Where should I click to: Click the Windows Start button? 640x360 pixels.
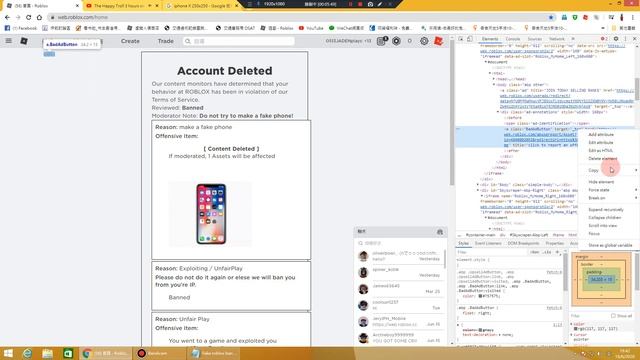click(x=8, y=353)
